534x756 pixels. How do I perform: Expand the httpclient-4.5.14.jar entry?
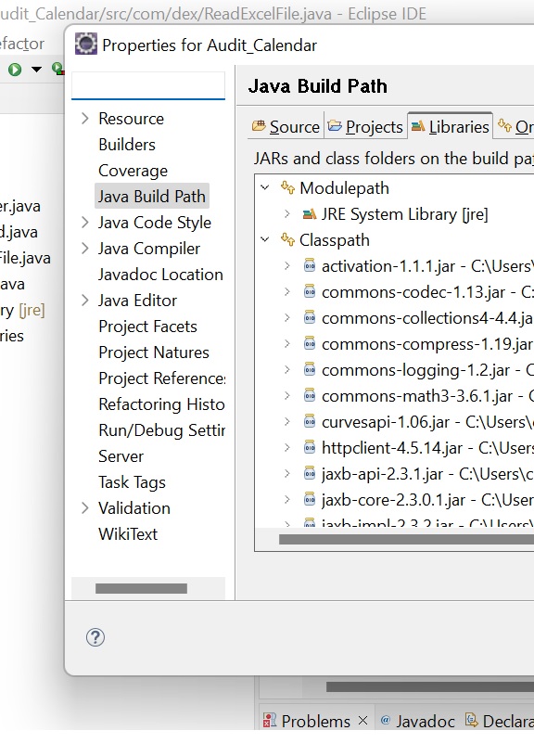click(x=287, y=448)
